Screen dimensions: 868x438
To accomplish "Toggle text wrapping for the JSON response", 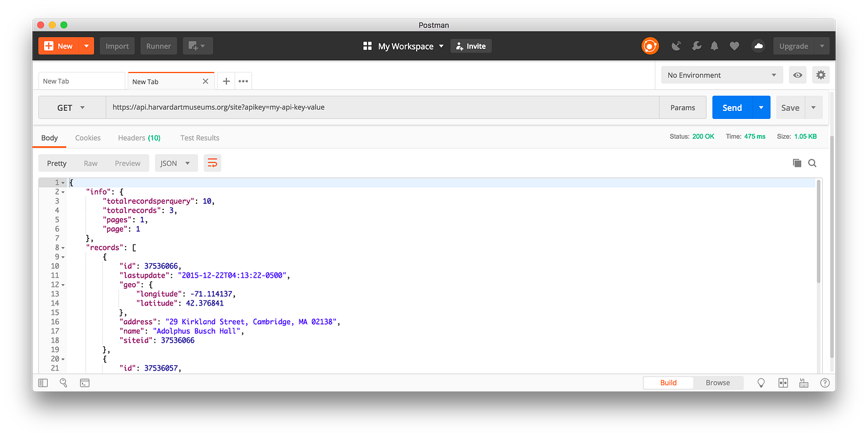I will 213,162.
